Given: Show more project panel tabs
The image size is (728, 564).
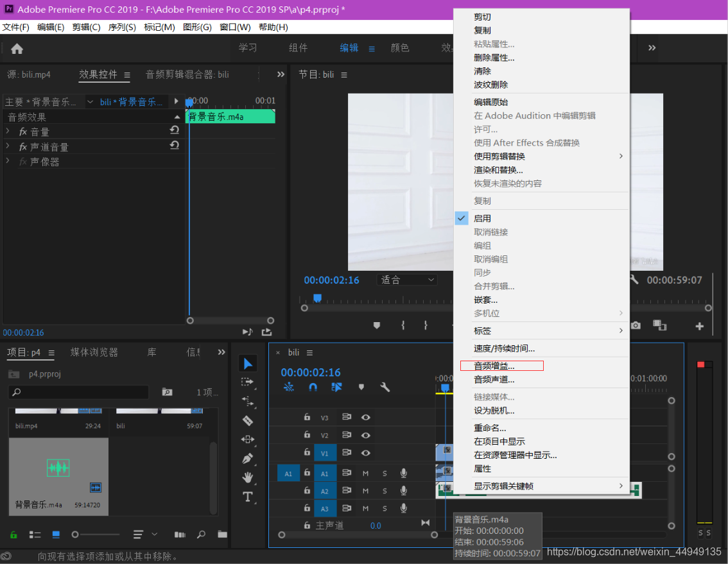Looking at the screenshot, I should click(x=221, y=352).
